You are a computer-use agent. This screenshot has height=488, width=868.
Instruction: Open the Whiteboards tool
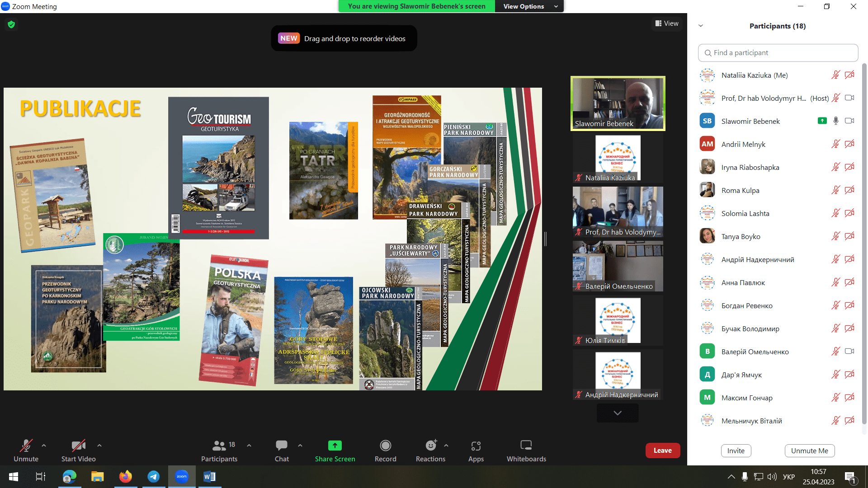coord(526,446)
